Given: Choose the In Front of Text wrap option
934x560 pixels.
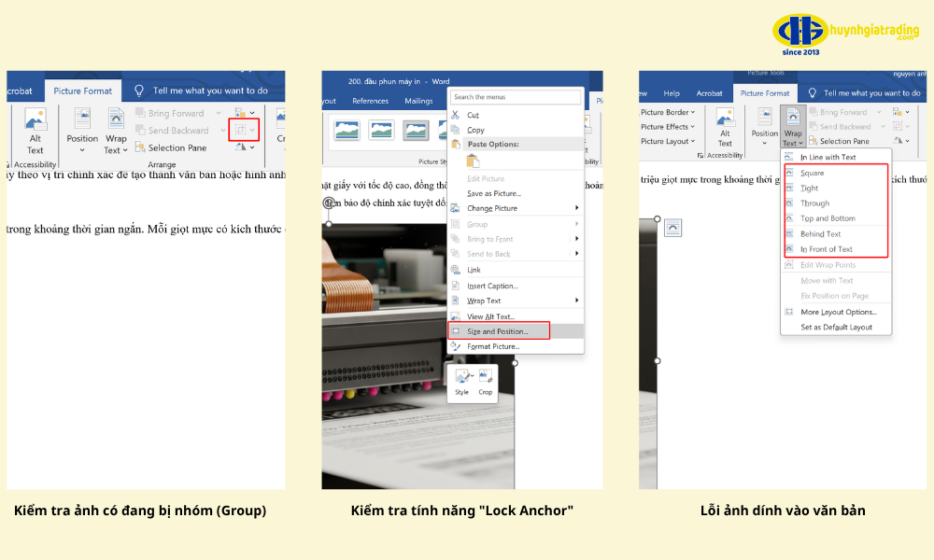Looking at the screenshot, I should 826,249.
